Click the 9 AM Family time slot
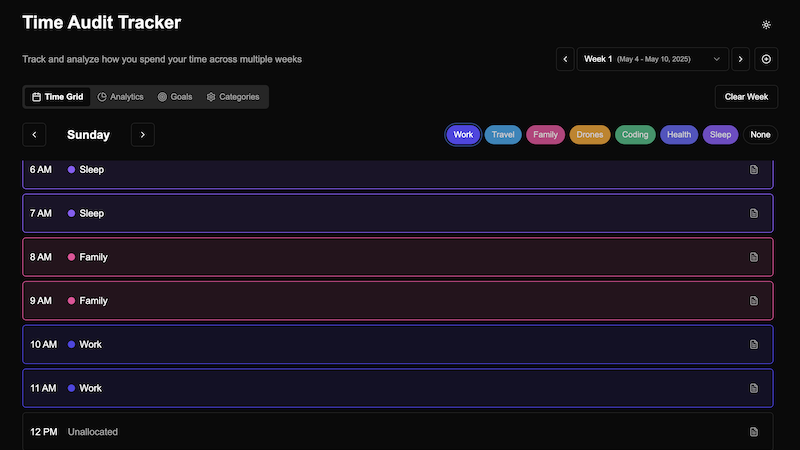 point(398,301)
